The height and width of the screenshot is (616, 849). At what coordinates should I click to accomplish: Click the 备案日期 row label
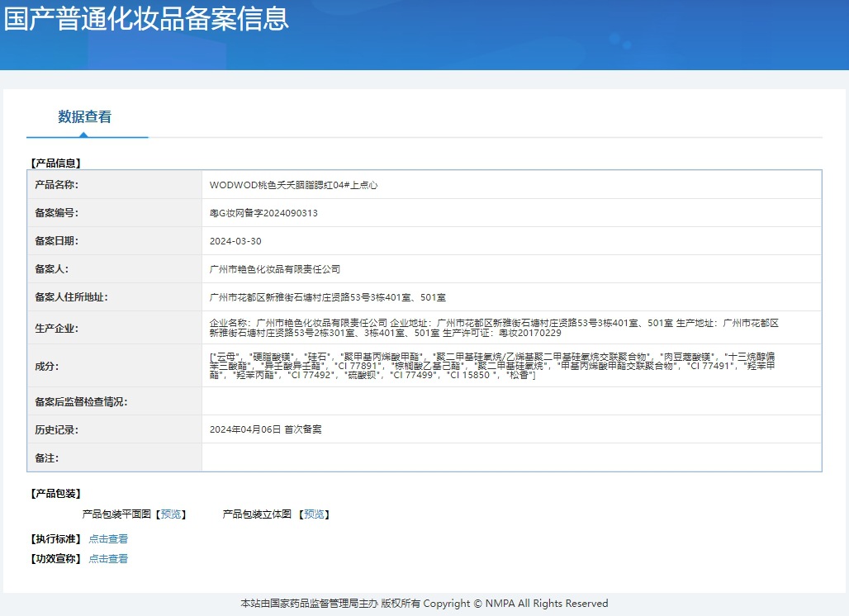[x=56, y=241]
